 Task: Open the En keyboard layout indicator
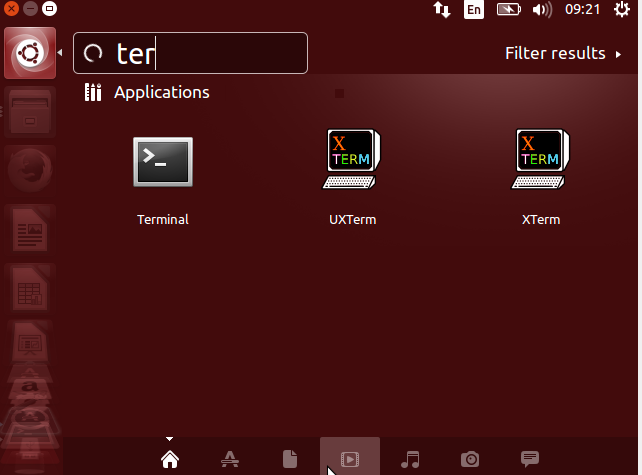click(x=474, y=9)
